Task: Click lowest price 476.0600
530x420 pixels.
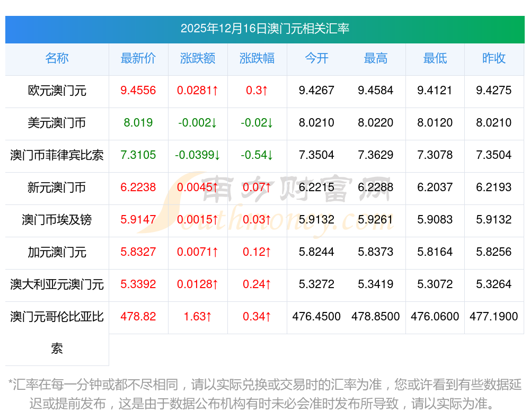Action: (435, 316)
